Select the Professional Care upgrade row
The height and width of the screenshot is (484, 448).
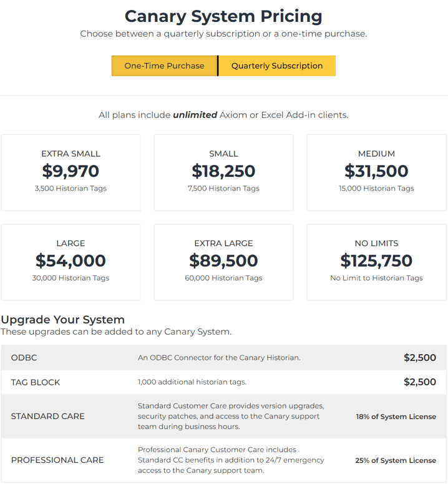[224, 460]
